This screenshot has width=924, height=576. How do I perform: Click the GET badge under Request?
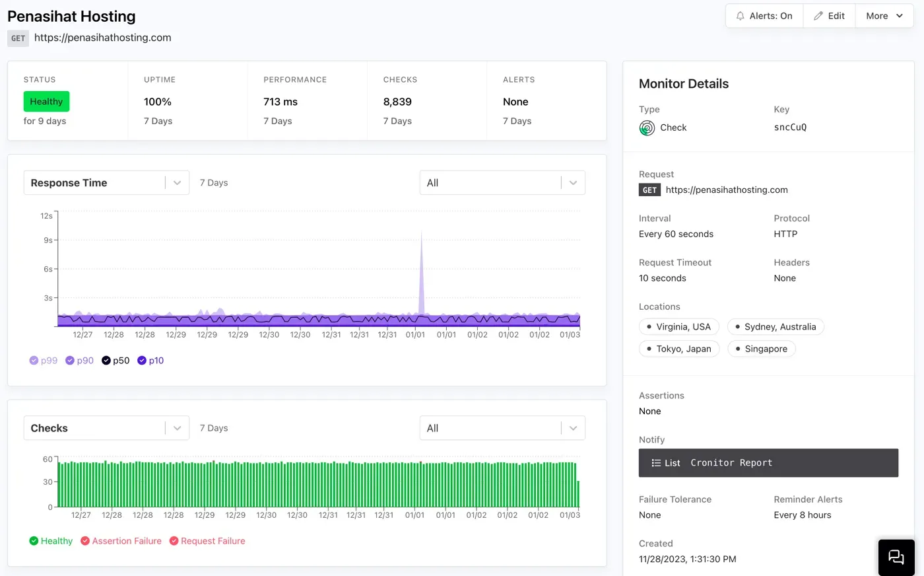click(649, 190)
